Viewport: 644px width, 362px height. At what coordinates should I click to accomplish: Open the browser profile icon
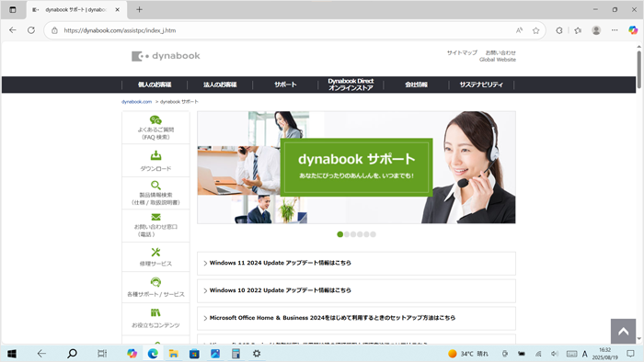596,30
